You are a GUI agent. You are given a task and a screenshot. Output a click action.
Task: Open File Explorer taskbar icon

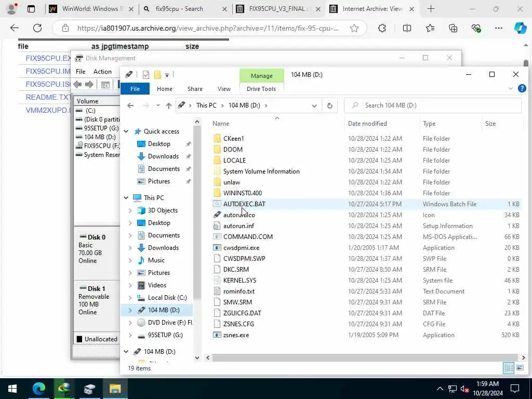115,389
